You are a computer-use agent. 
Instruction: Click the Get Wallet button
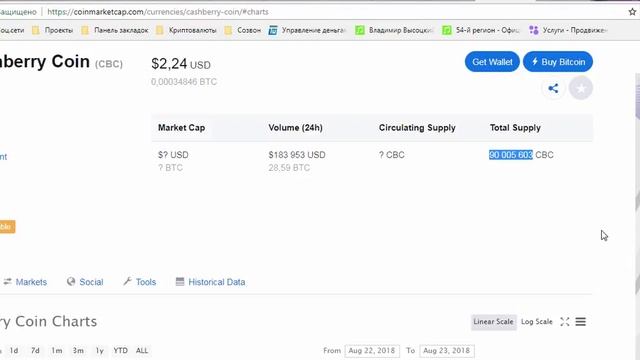tap(492, 62)
